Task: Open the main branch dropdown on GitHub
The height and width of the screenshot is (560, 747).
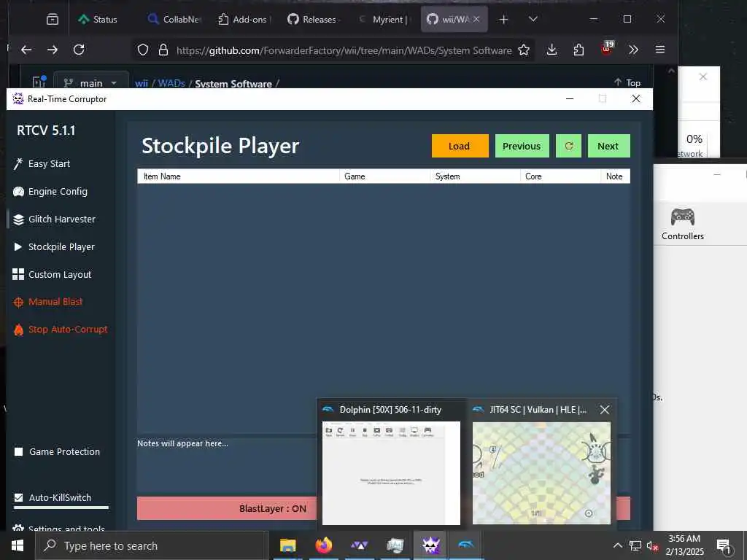Action: pos(91,82)
